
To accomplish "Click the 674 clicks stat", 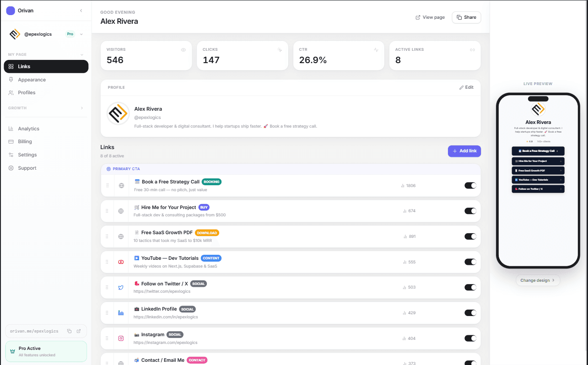I will click(409, 211).
